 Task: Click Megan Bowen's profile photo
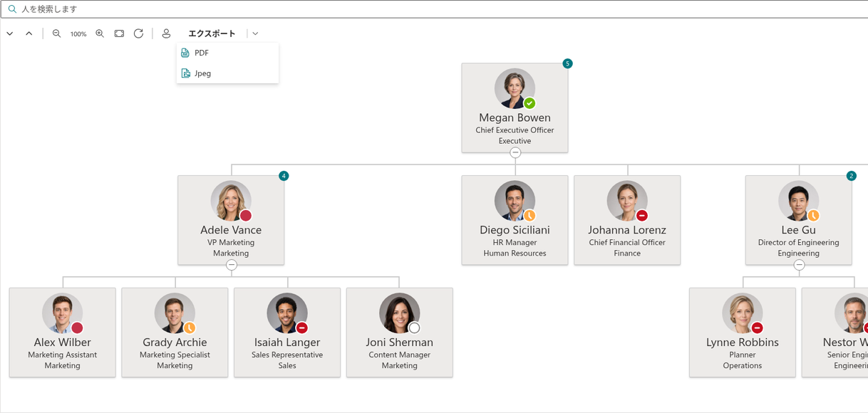point(515,88)
